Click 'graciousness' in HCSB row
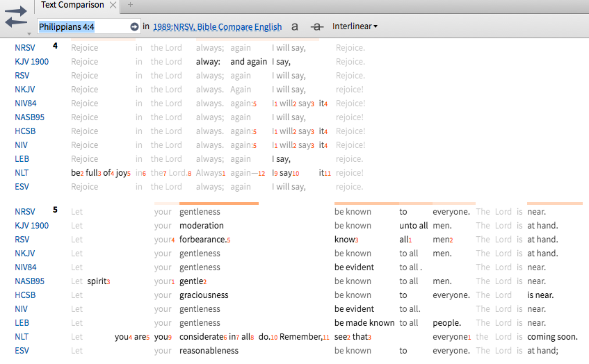Screen dimensions: 589x364 pyautogui.click(x=204, y=295)
